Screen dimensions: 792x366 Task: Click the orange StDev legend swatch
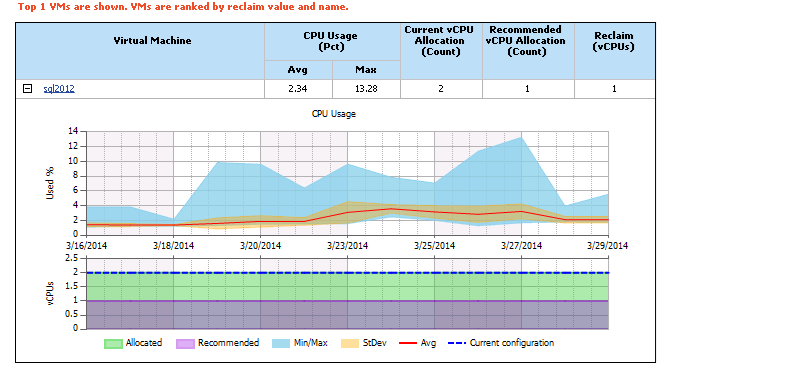[350, 344]
